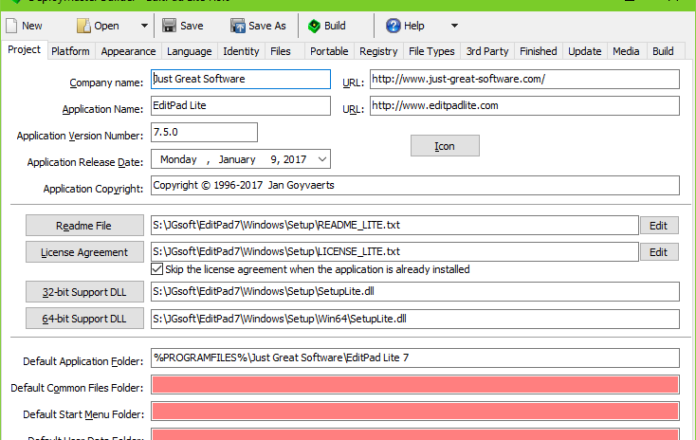This screenshot has height=440, width=696.
Task: Click the blue Help question icon
Action: pyautogui.click(x=393, y=26)
